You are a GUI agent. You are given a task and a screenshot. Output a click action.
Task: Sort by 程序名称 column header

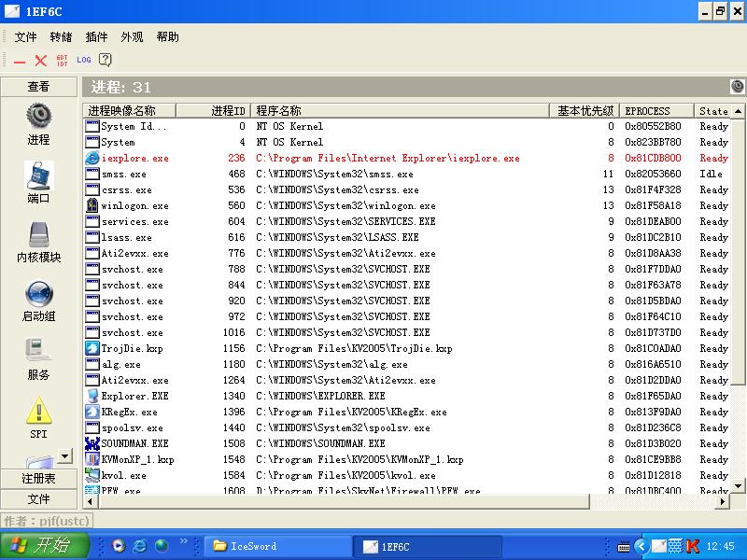pyautogui.click(x=400, y=110)
